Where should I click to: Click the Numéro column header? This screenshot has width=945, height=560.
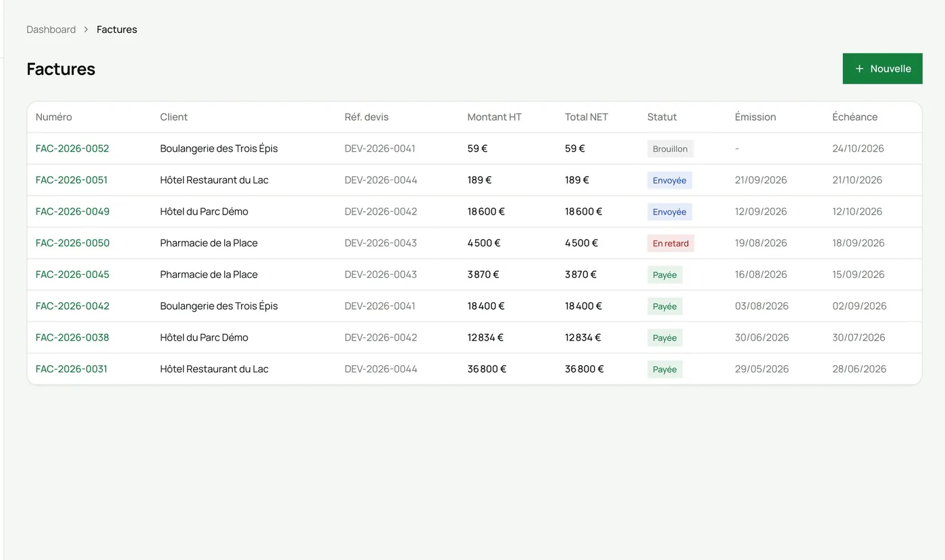[54, 117]
